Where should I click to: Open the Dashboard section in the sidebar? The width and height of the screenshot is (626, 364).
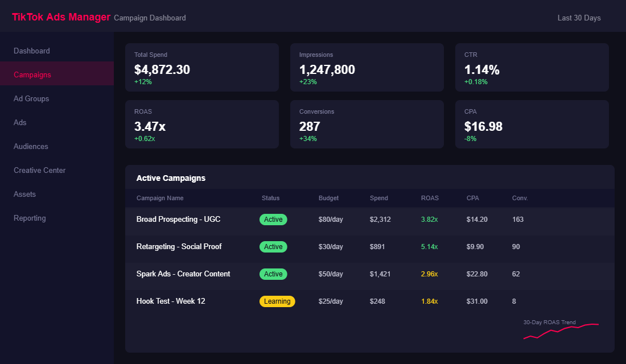click(x=31, y=51)
